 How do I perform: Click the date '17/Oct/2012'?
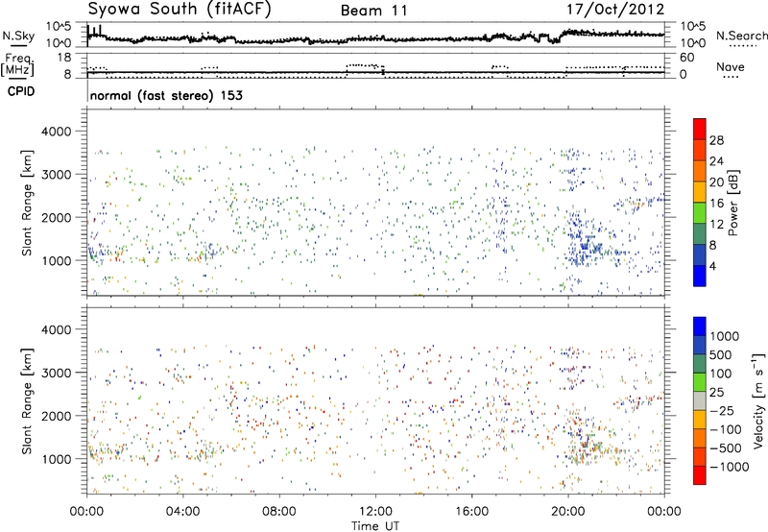pyautogui.click(x=615, y=10)
